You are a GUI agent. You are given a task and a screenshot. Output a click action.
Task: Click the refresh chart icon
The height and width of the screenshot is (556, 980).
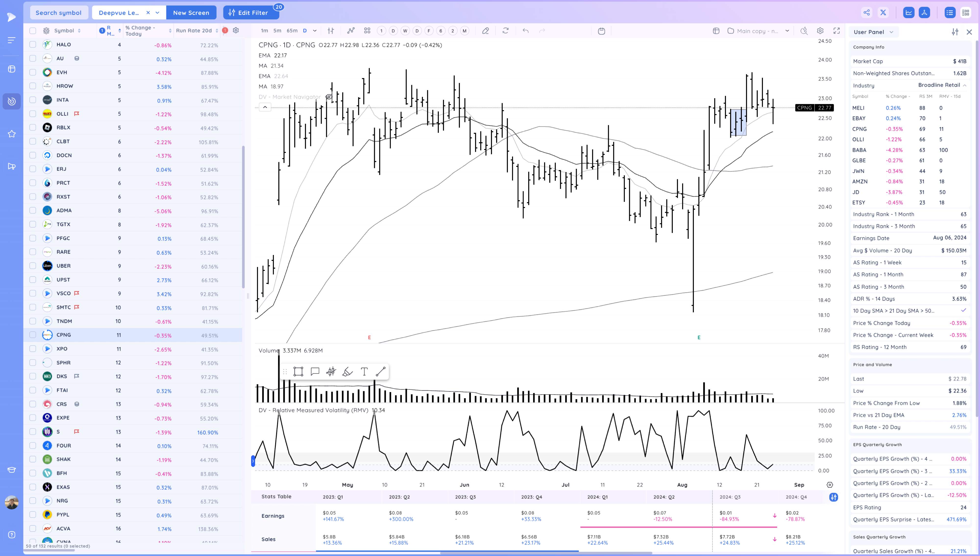[505, 31]
